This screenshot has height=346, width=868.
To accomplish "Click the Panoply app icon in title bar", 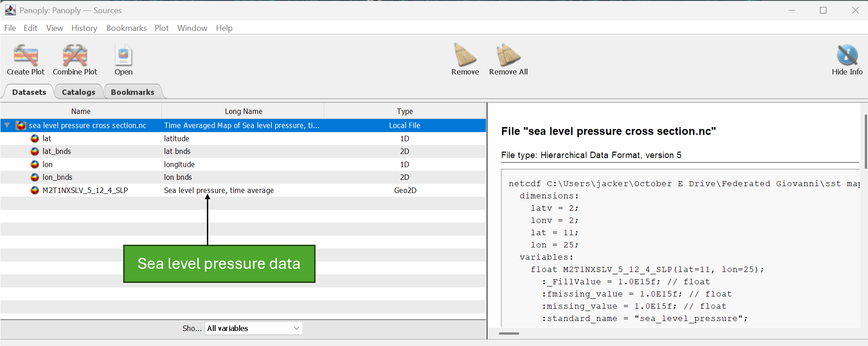I will coord(10,10).
